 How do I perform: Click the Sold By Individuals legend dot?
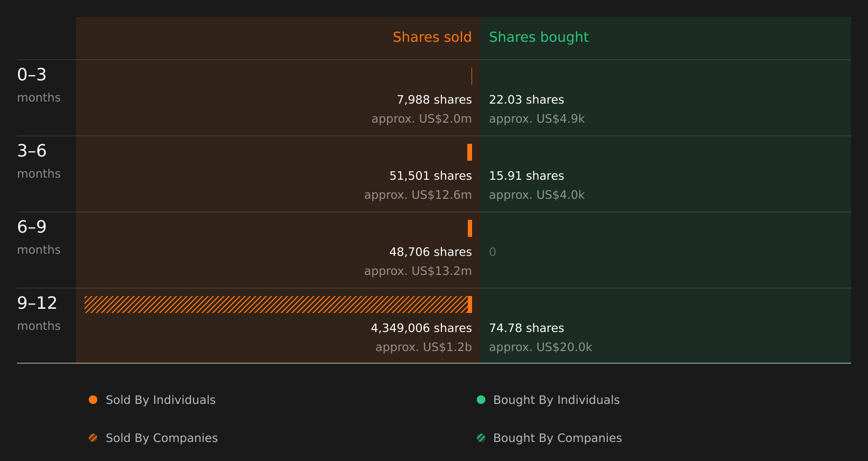click(x=93, y=400)
